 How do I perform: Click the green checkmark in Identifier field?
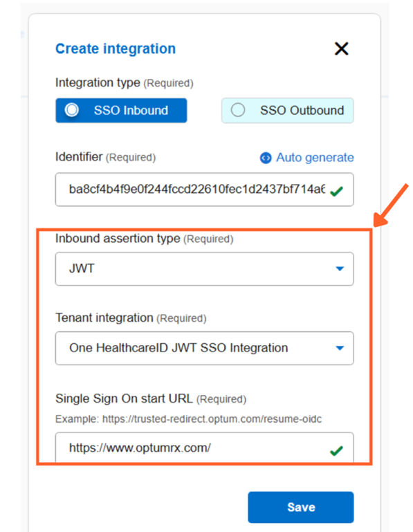coord(336,192)
